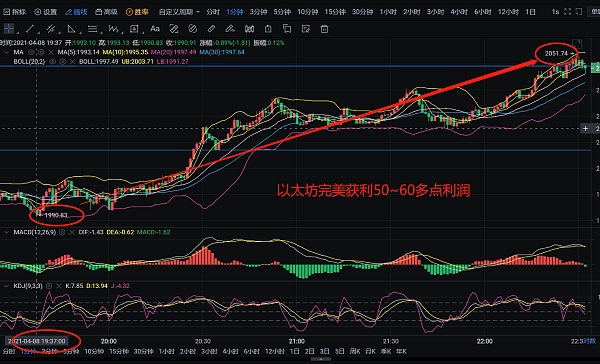Select the triangle shape drawing tool
Screen dimensions: 600x364
(x=72, y=29)
